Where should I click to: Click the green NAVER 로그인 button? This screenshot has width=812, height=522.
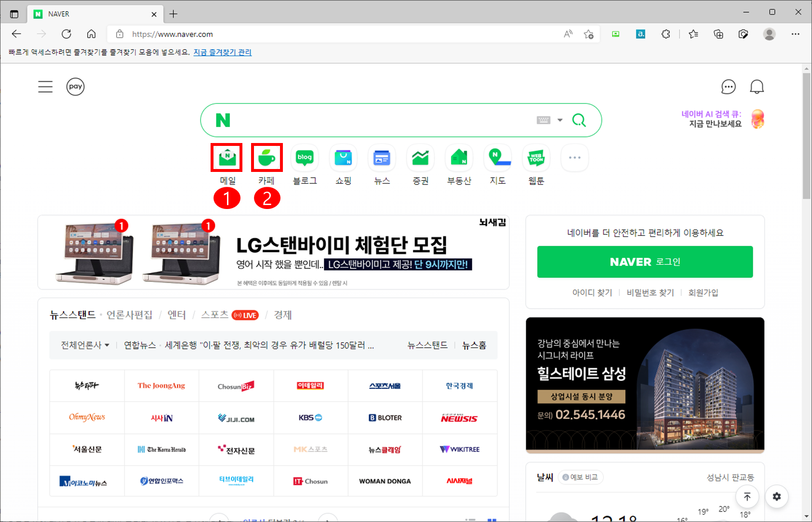pyautogui.click(x=645, y=261)
